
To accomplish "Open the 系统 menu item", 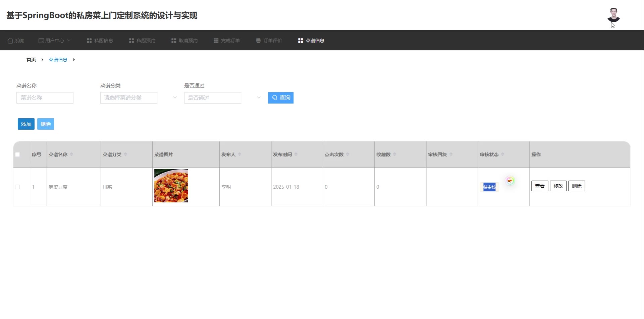I will [16, 41].
